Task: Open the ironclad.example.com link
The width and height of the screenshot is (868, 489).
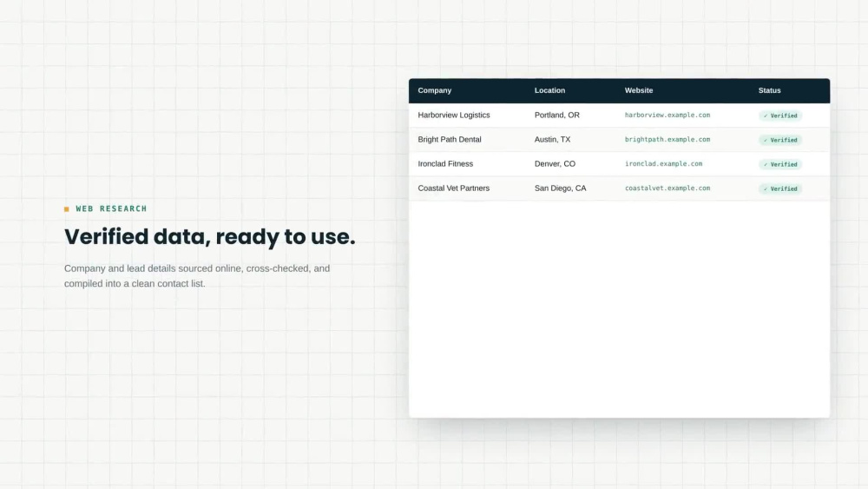Action: click(x=664, y=164)
